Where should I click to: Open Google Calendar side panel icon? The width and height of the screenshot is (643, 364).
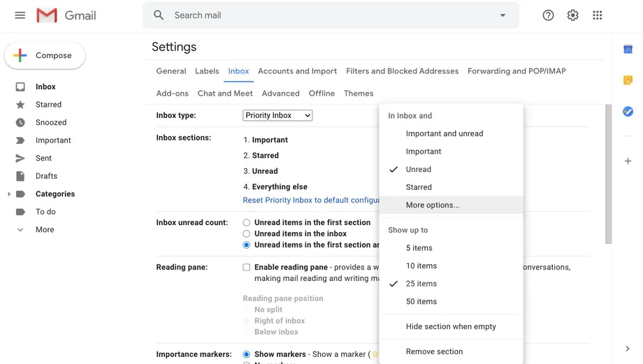628,49
